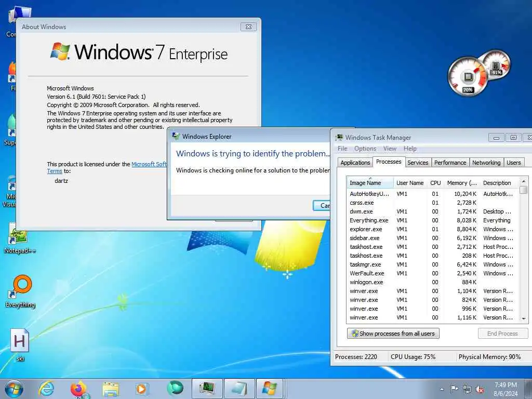Open the Help menu in Task Manager

410,149
